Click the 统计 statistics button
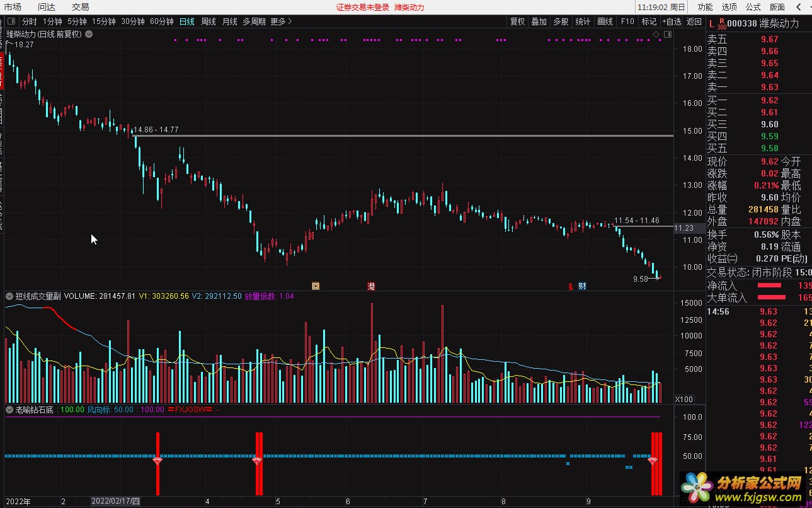 tap(583, 21)
